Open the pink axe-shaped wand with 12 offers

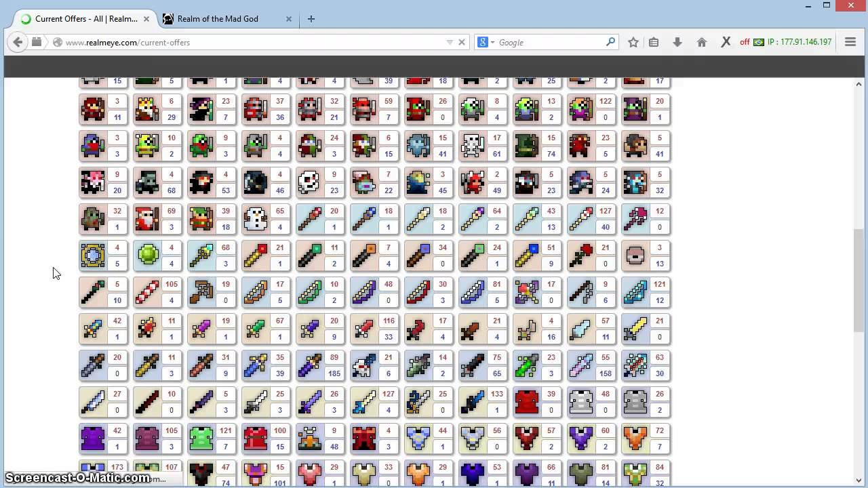635,219
